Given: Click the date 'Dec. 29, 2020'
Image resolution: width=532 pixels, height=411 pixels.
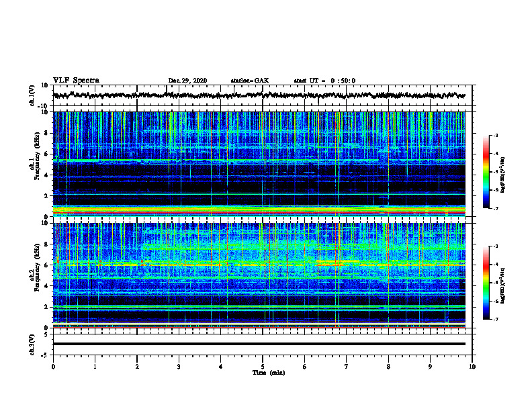Looking at the screenshot, I should tap(187, 81).
